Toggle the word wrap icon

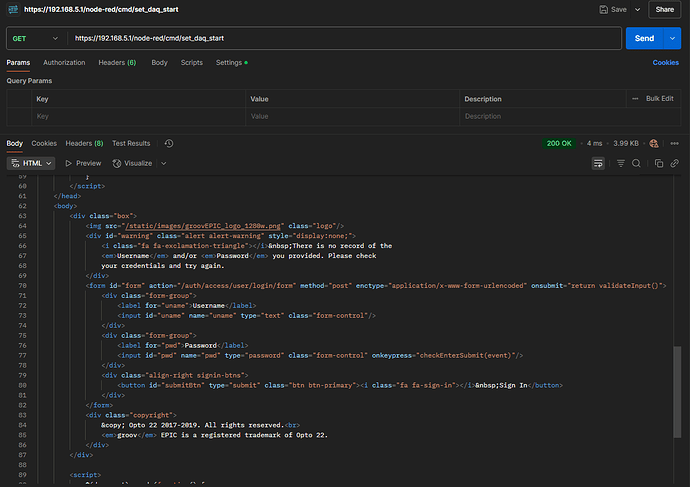pos(598,163)
